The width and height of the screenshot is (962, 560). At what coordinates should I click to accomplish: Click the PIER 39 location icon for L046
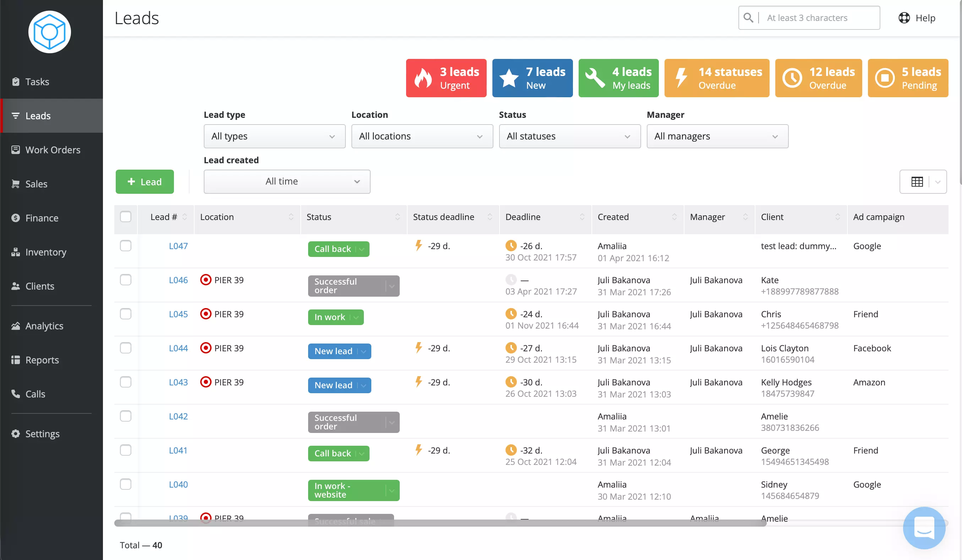[206, 280]
